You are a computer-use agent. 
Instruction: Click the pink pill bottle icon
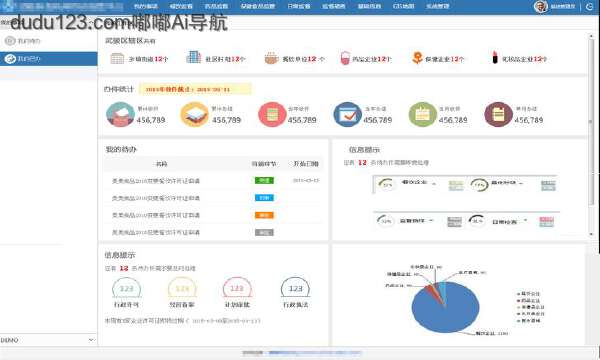tap(345, 58)
